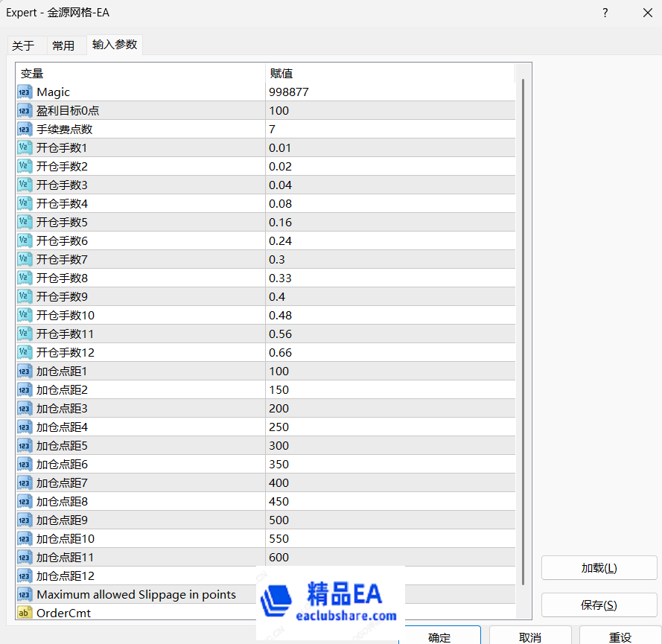Click the double-type icon beside 开仓手数1

click(25, 148)
